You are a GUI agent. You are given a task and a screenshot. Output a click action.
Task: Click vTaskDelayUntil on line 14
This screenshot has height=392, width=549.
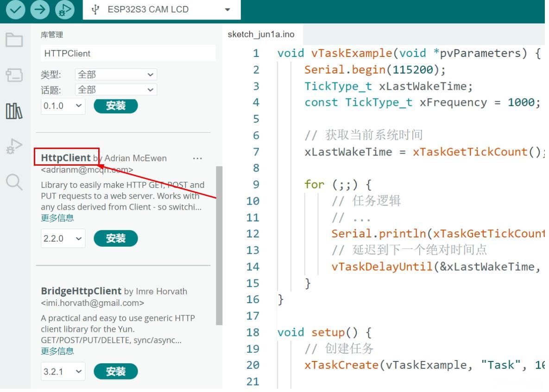tap(382, 267)
